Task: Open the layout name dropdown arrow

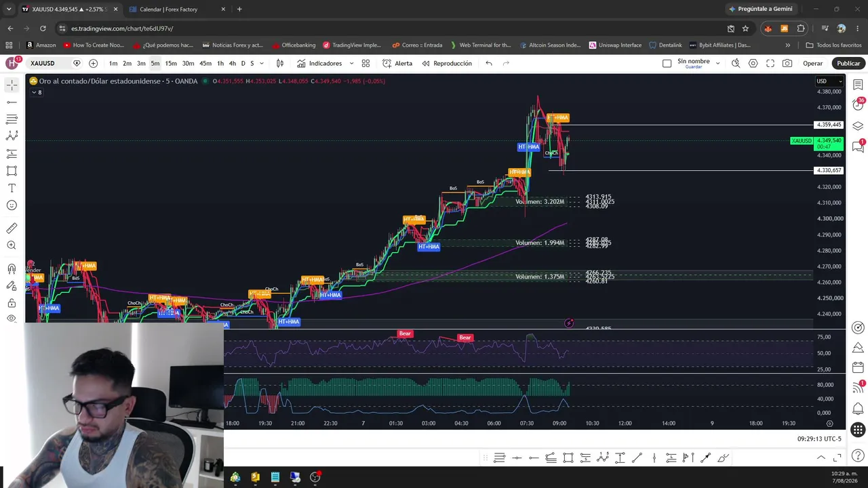Action: 717,64
